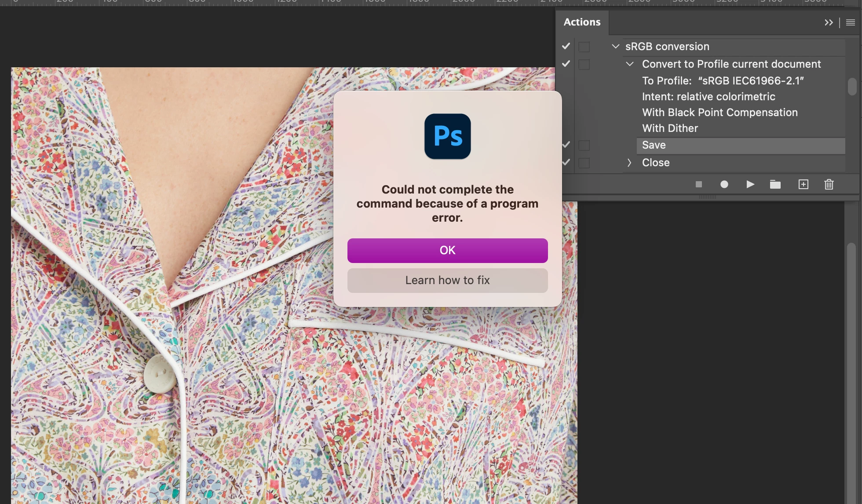Click the delete trash icon in Actions
This screenshot has height=504, width=862.
click(x=829, y=185)
